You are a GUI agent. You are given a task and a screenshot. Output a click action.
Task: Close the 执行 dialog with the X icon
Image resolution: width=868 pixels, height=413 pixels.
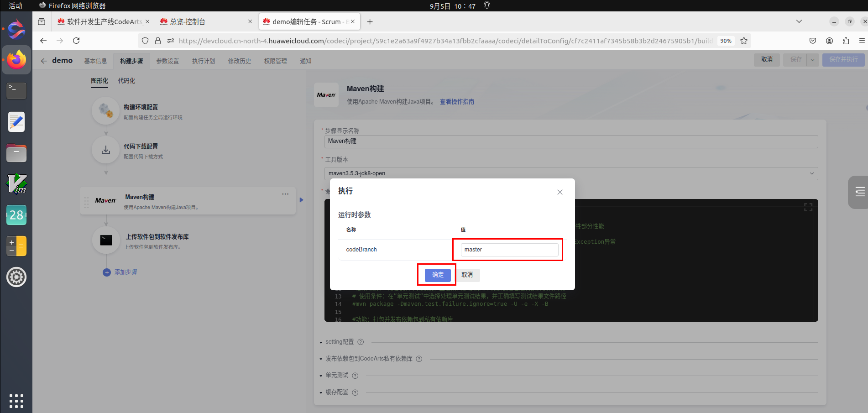560,192
